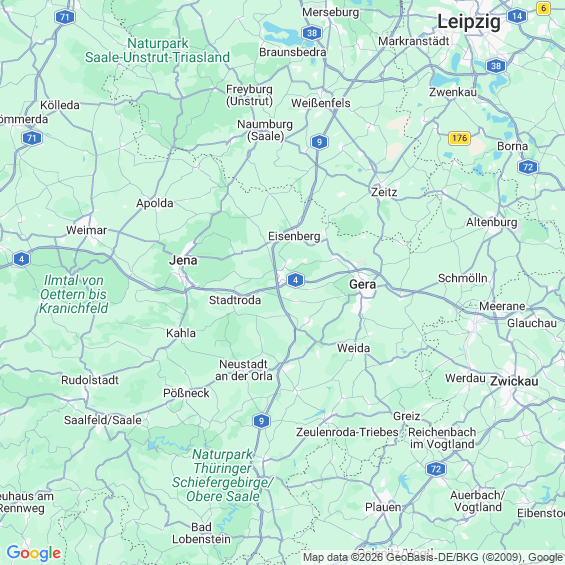
Task: Click the Zwickau city label
Action: [514, 381]
